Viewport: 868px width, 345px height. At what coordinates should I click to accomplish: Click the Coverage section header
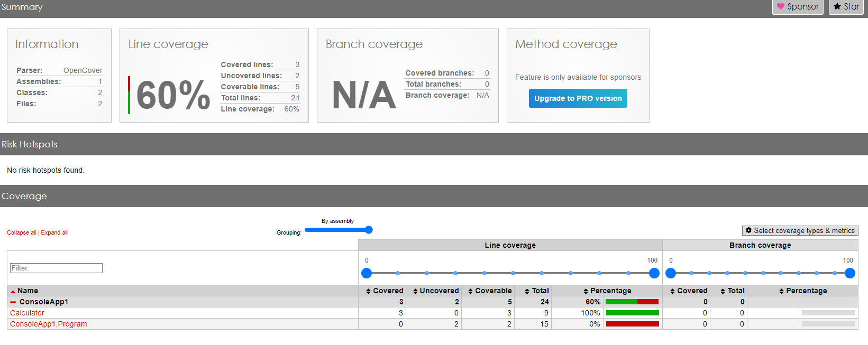coord(434,196)
